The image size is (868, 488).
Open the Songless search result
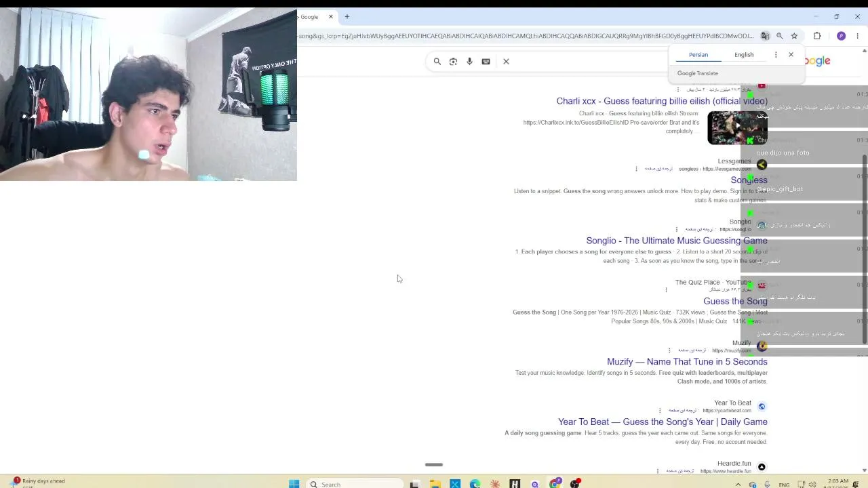pos(749,180)
